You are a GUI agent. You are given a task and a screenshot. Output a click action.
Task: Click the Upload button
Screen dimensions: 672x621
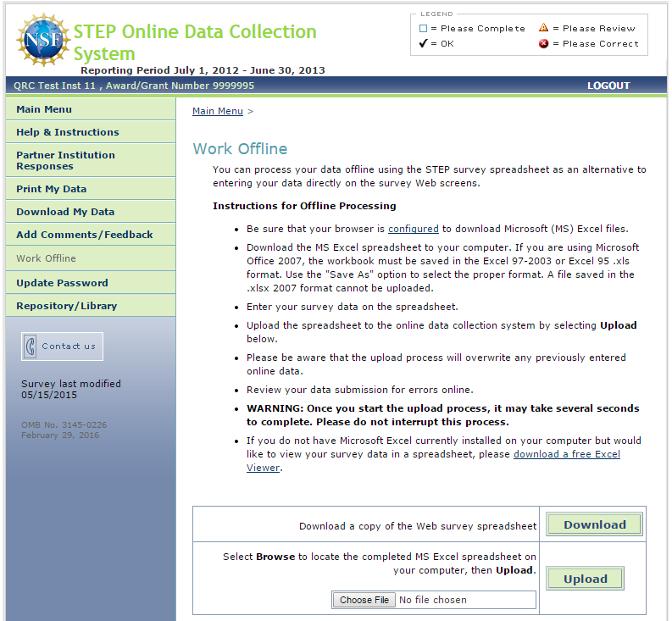point(585,579)
